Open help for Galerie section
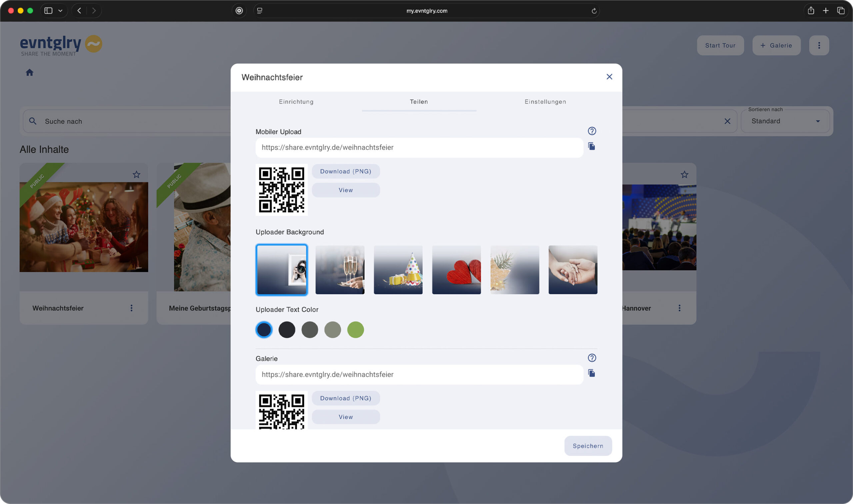This screenshot has height=504, width=853. tap(592, 358)
